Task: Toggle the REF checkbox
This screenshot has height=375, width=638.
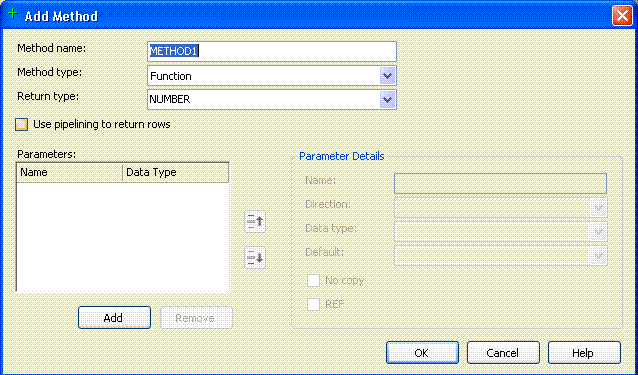Action: [313, 304]
